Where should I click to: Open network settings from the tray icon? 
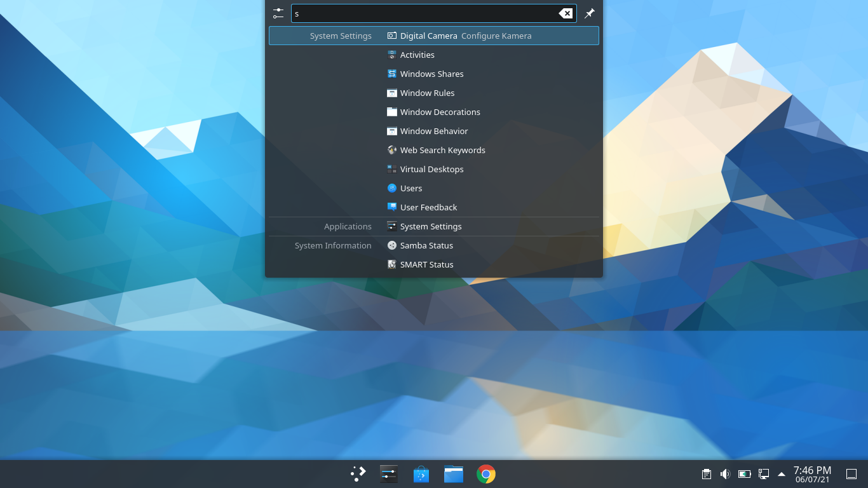(x=763, y=473)
